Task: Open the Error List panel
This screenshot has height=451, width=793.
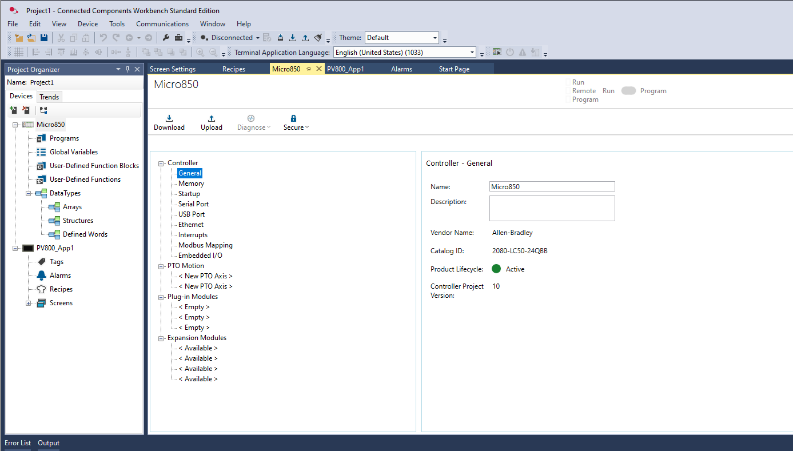Action: 18,442
